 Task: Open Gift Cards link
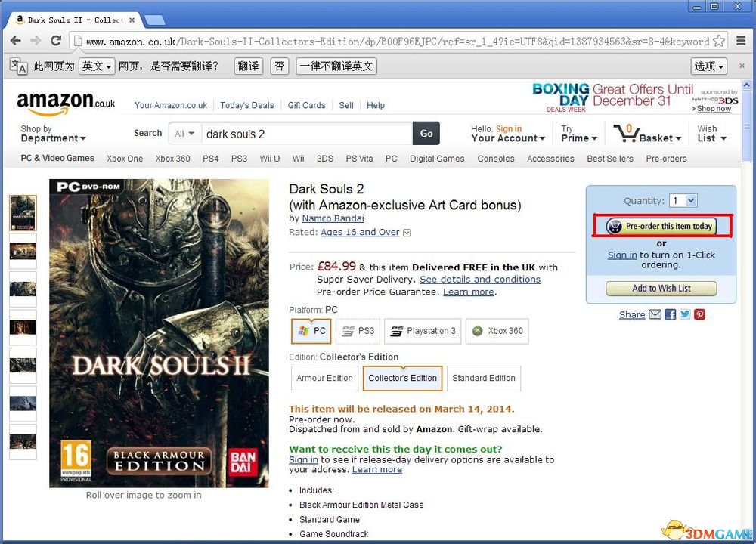tap(307, 105)
